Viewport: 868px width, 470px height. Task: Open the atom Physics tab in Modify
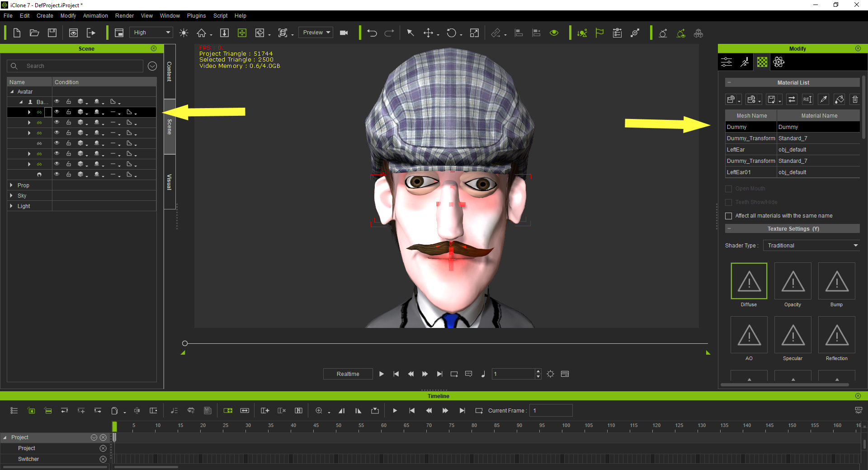pyautogui.click(x=779, y=62)
